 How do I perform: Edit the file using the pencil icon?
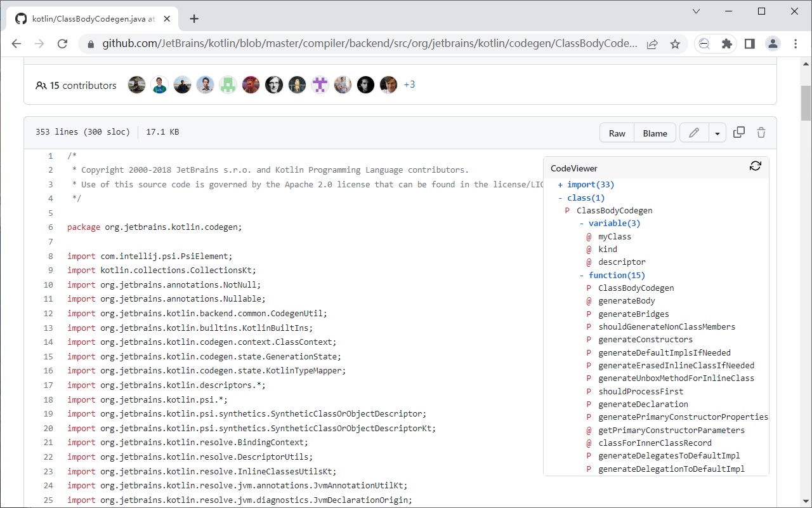693,133
